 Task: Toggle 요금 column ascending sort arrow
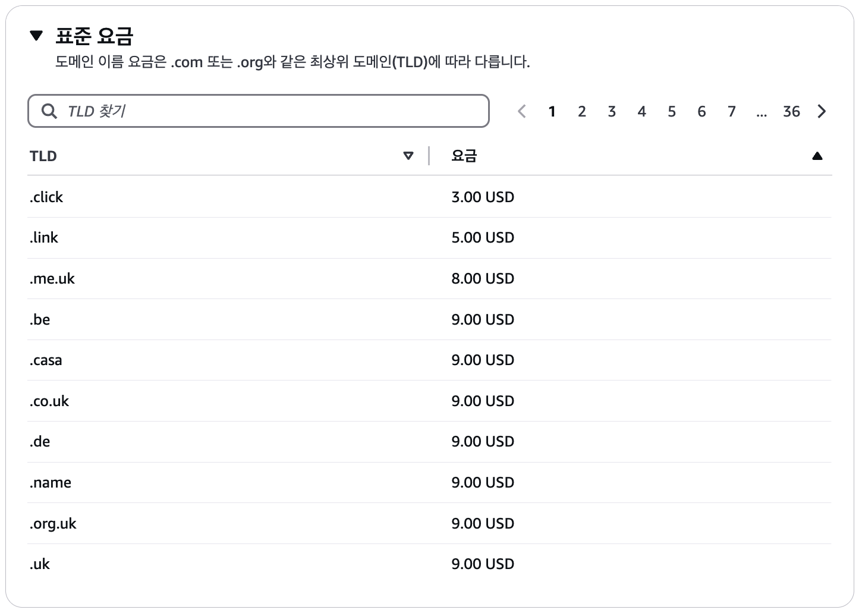(x=817, y=156)
